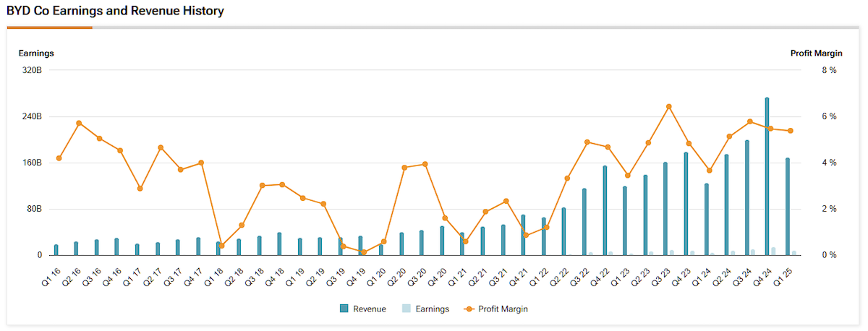Click the 8 % profit margin axis value

pyautogui.click(x=829, y=70)
